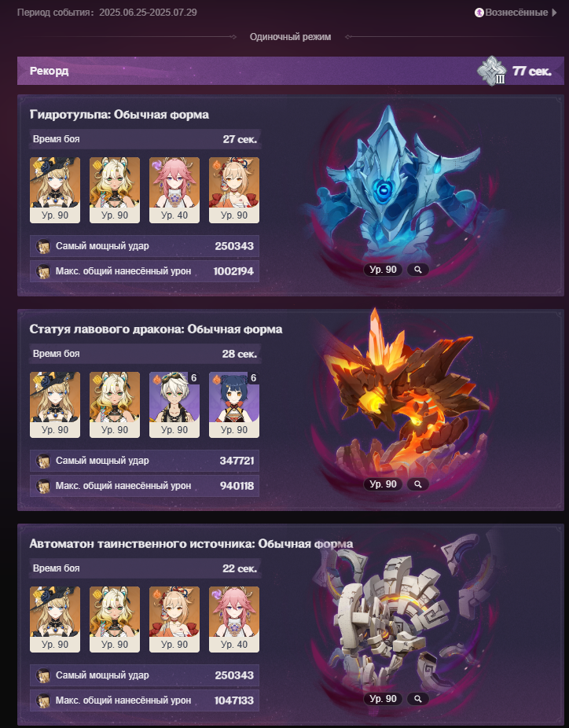Open the Вознесённые difficulty selector
The image size is (569, 728).
516,13
